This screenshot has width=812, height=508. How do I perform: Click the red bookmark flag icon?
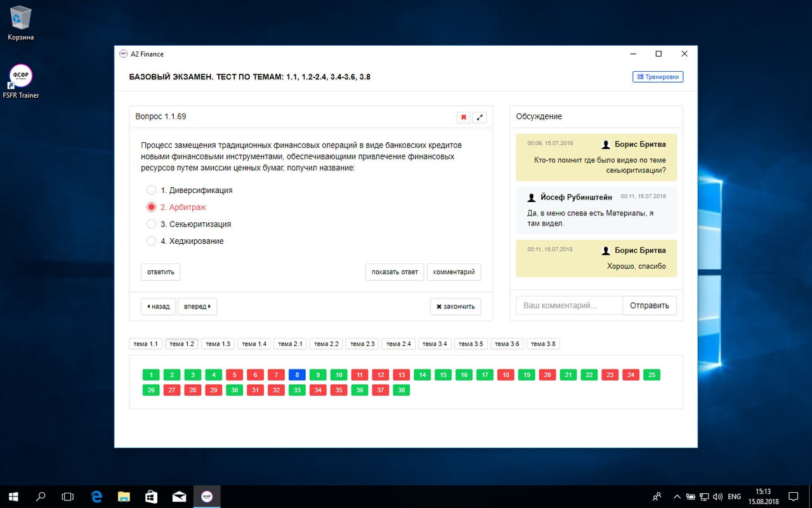tap(464, 117)
